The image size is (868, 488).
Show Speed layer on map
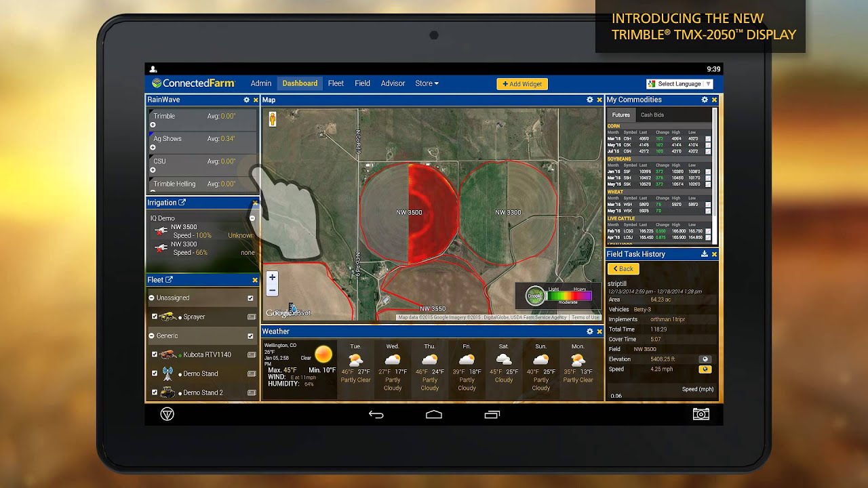coord(705,369)
